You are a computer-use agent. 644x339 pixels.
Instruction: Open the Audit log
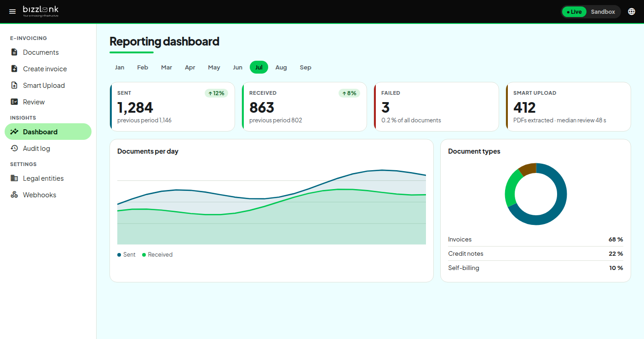point(48,148)
